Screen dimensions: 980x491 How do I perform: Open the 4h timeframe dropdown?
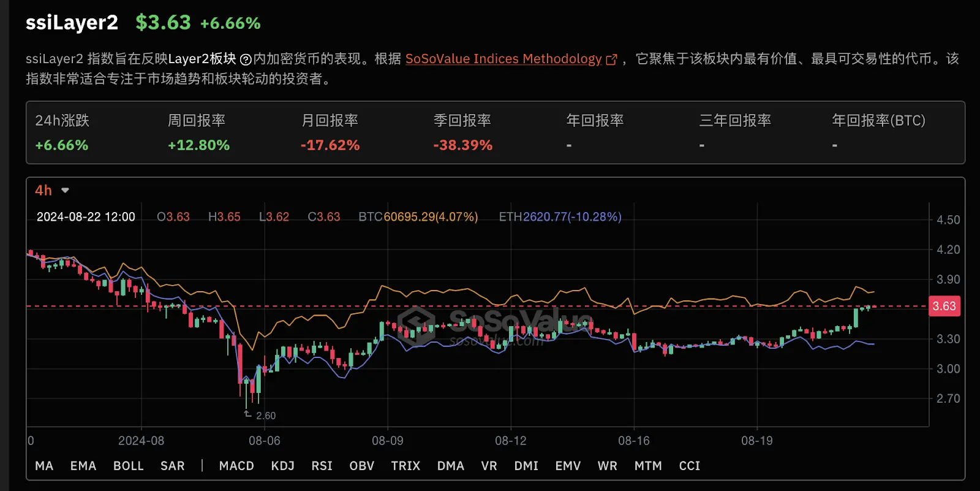(x=52, y=190)
